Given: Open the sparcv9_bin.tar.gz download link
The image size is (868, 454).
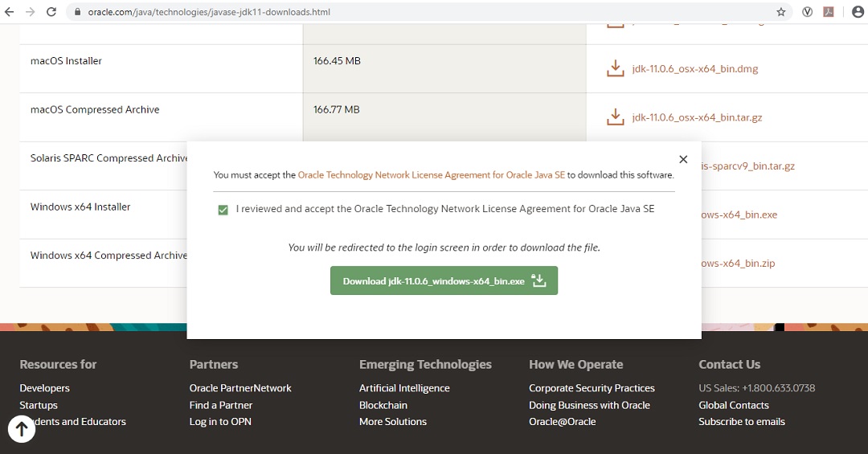Looking at the screenshot, I should pos(748,166).
